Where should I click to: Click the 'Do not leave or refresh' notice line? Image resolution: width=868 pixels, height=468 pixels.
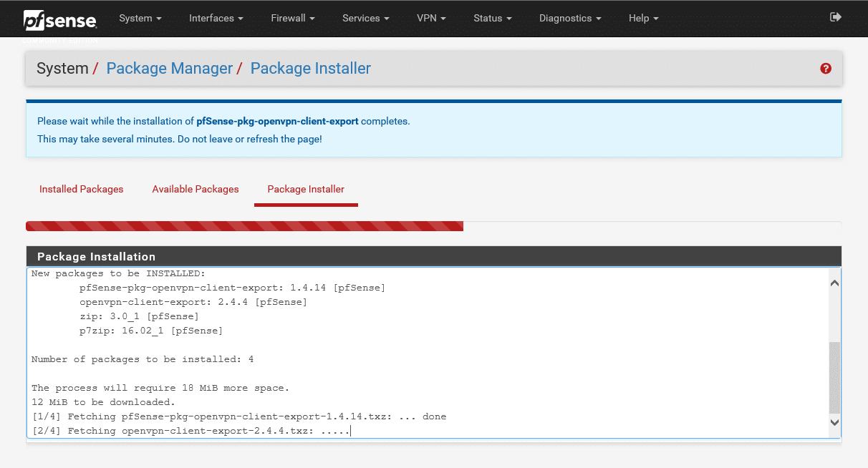(180, 139)
